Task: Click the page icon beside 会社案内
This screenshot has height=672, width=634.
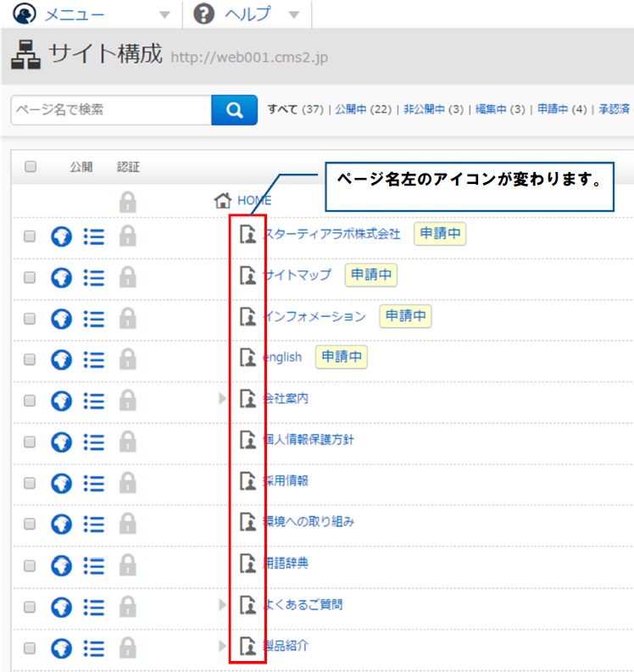Action: (x=247, y=398)
